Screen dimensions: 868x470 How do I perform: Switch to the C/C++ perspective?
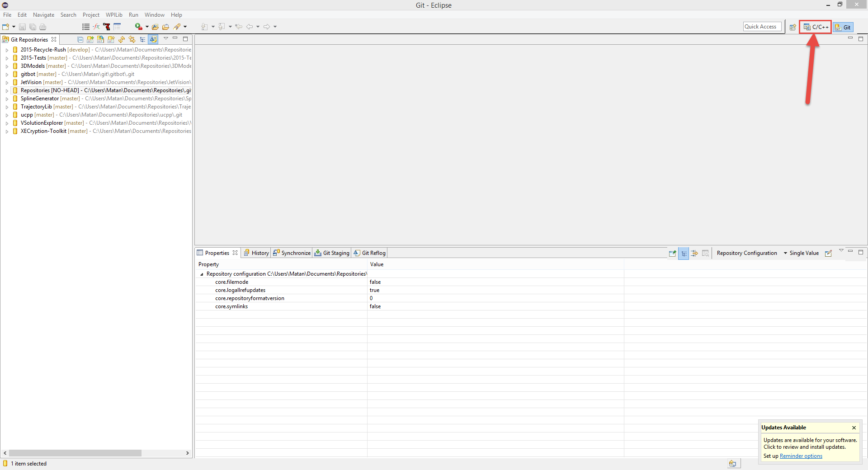point(816,27)
